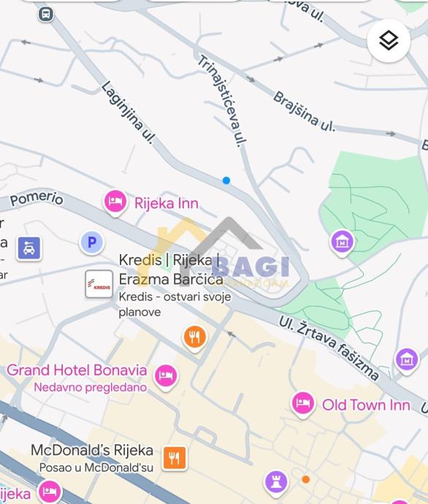This screenshot has width=428, height=504.
Task: Select the Rijeka Inn hotel pin
Action: tap(115, 203)
